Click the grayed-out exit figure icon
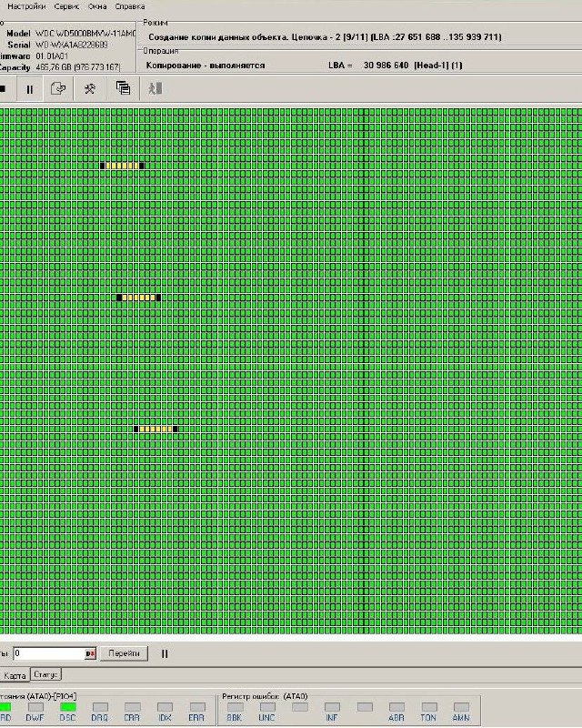The height and width of the screenshot is (728, 582). point(155,88)
